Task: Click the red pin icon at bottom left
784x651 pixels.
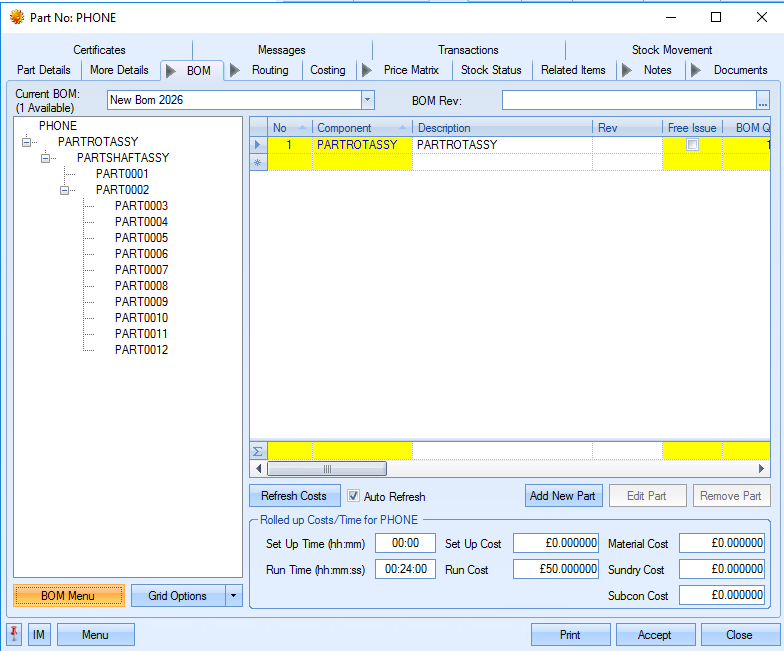Action: pyautogui.click(x=14, y=634)
